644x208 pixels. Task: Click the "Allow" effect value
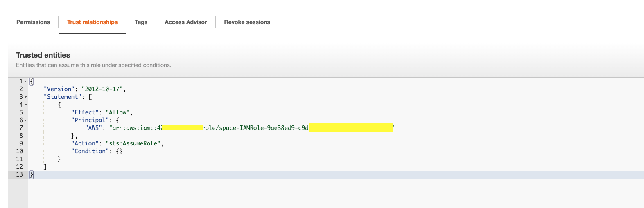click(118, 112)
